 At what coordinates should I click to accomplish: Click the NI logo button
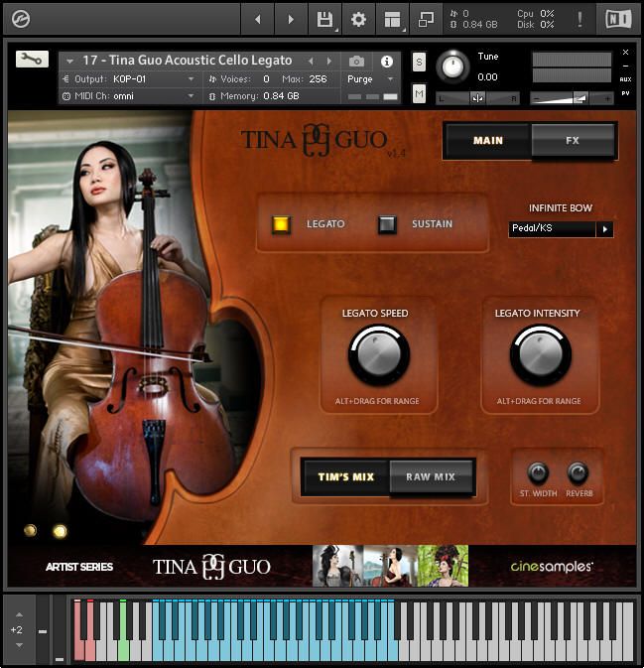(x=618, y=19)
